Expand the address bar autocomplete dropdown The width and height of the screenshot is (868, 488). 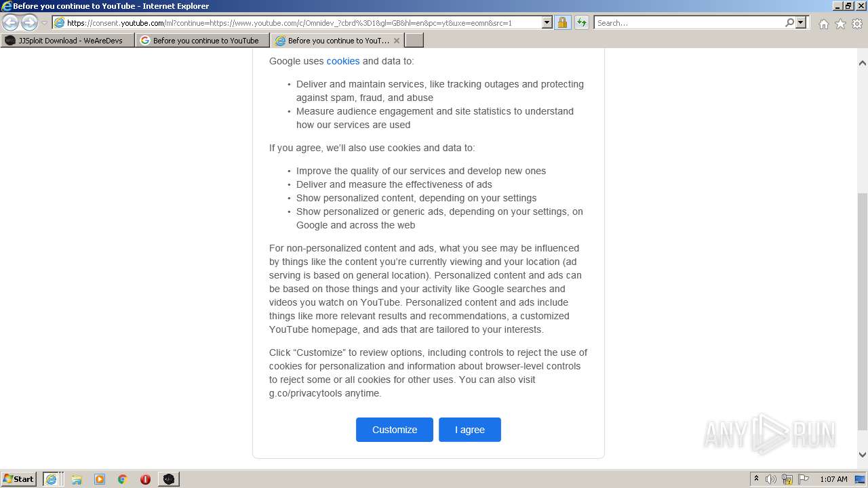547,22
